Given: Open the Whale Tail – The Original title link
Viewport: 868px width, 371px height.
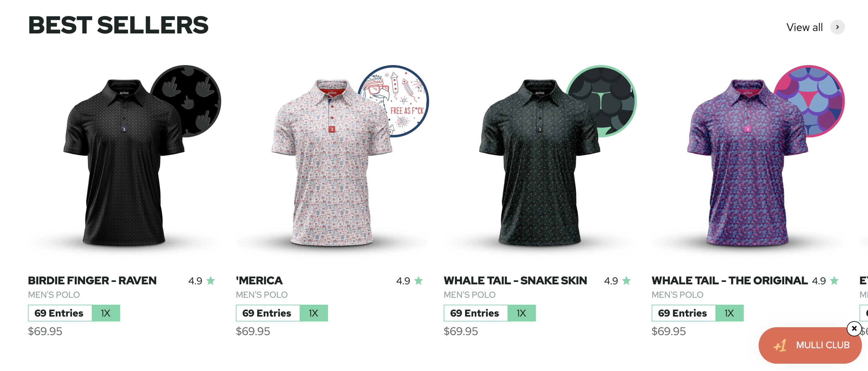Looking at the screenshot, I should point(729,281).
